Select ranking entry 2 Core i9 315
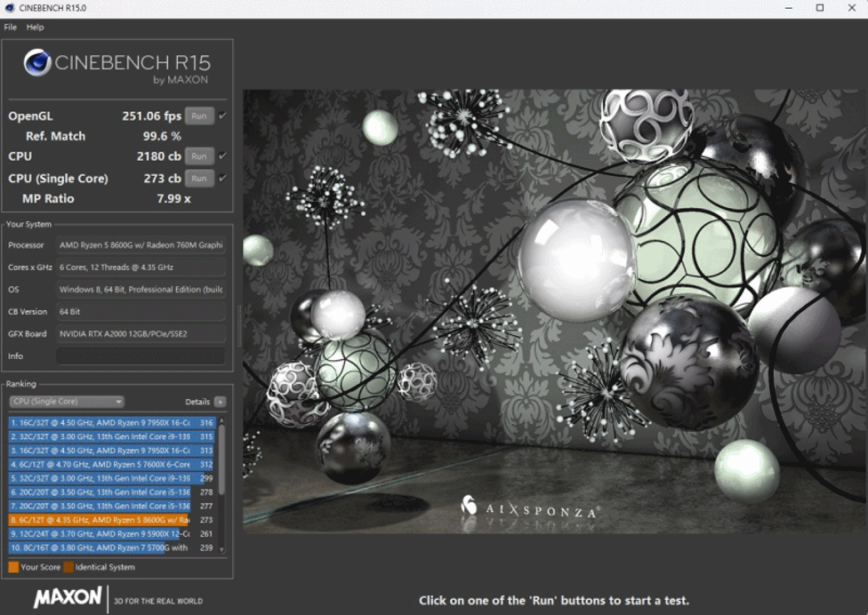Screen dimensions: 868x615 (x=112, y=436)
